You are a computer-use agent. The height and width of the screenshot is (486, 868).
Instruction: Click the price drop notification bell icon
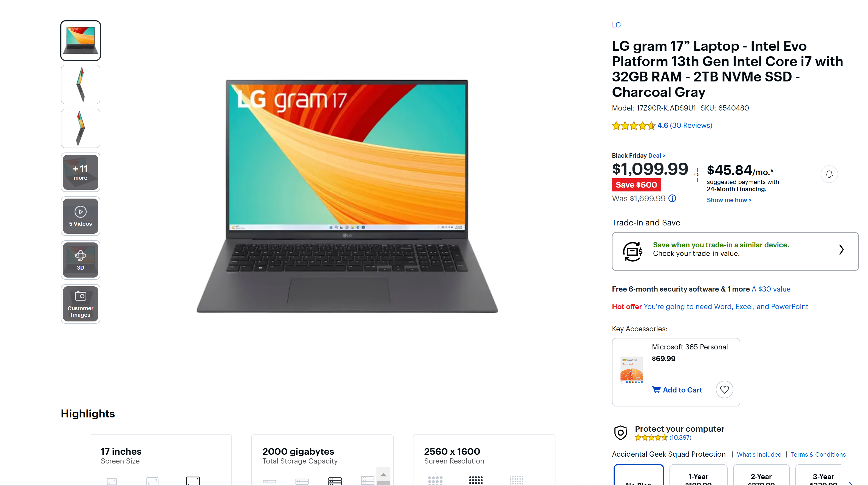(829, 174)
